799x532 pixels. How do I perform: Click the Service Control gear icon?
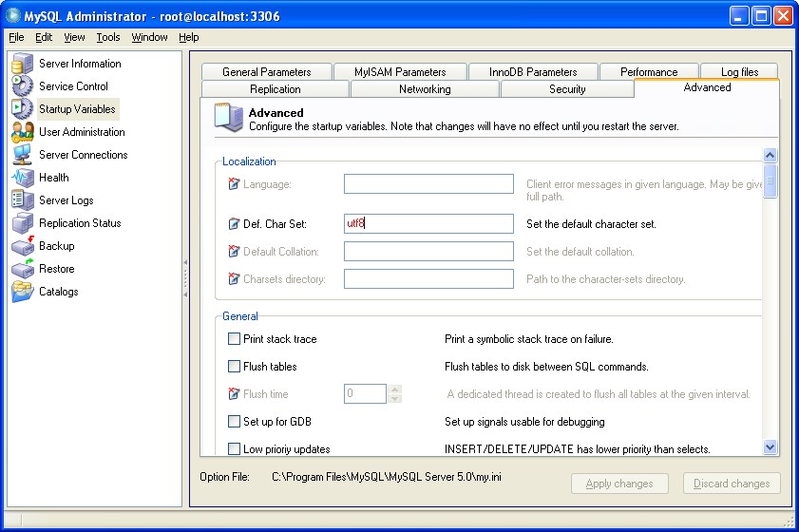[23, 86]
